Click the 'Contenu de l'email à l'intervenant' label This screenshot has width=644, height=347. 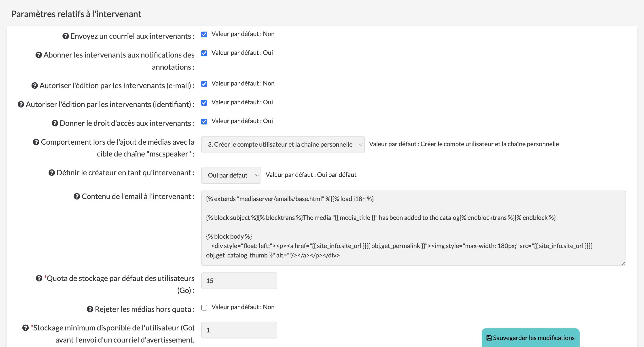(x=138, y=197)
